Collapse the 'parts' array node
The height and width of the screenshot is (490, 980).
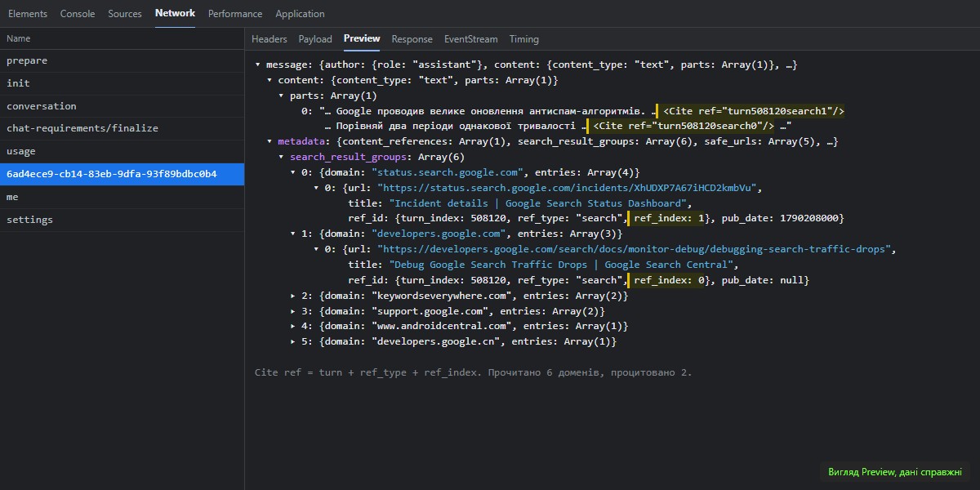pos(282,96)
